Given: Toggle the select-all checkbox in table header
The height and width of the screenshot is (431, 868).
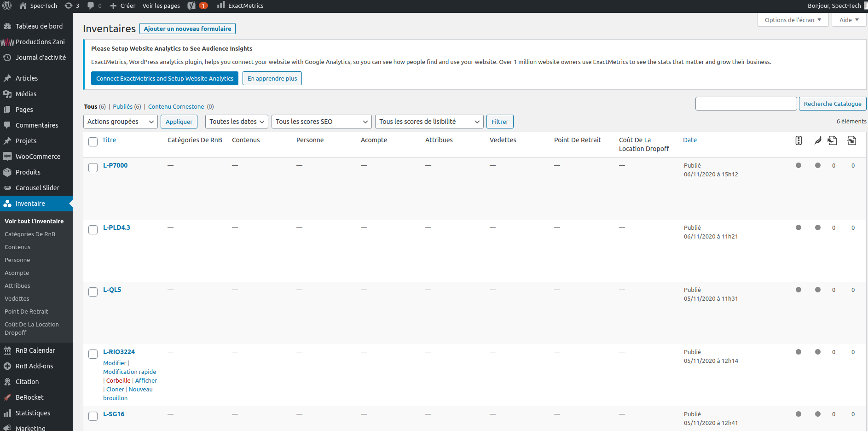Looking at the screenshot, I should pyautogui.click(x=93, y=142).
